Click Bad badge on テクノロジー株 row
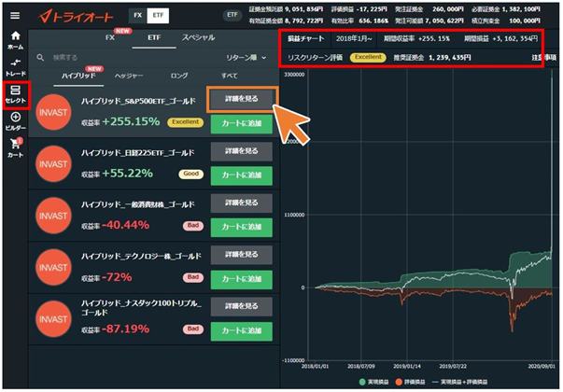Viewport: 563px width, 392px height. pos(193,277)
